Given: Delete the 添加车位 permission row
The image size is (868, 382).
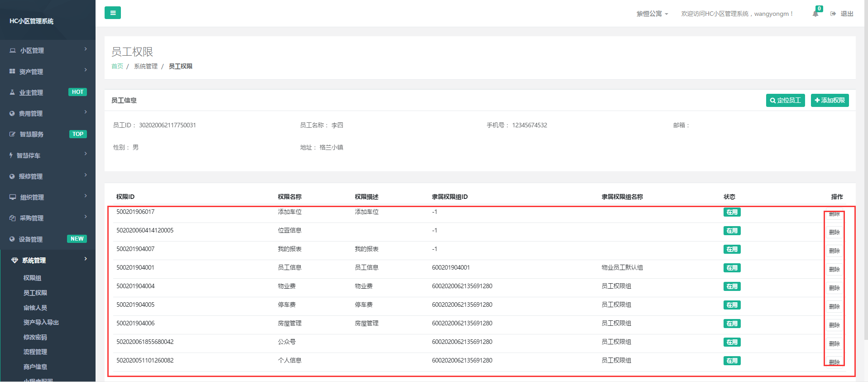Looking at the screenshot, I should [x=834, y=214].
